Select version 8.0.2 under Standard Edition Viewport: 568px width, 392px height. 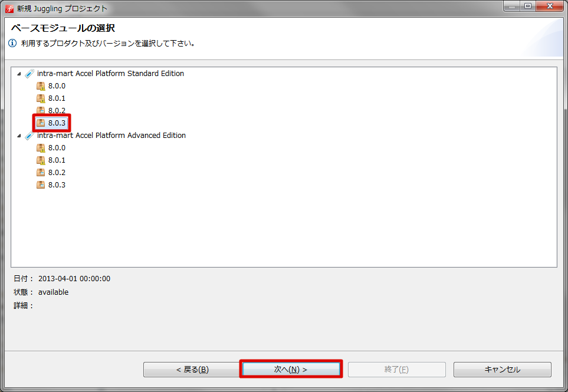point(57,111)
